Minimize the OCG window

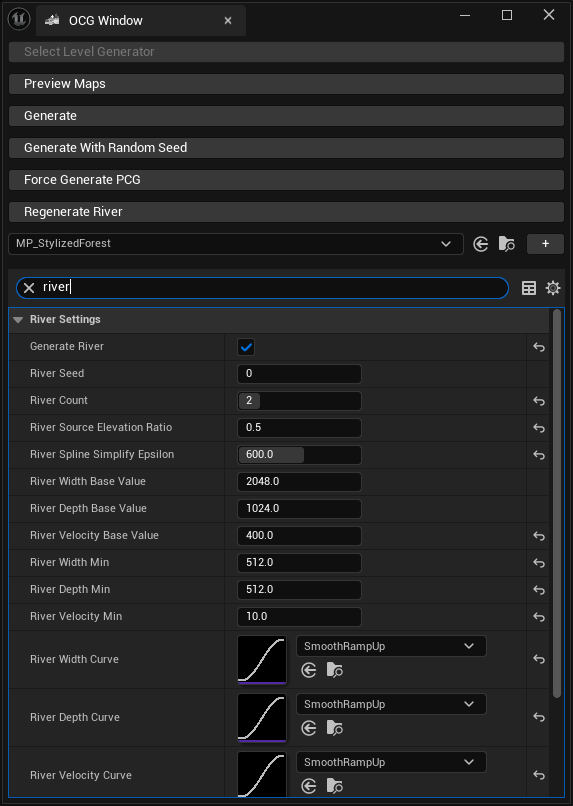[x=465, y=15]
